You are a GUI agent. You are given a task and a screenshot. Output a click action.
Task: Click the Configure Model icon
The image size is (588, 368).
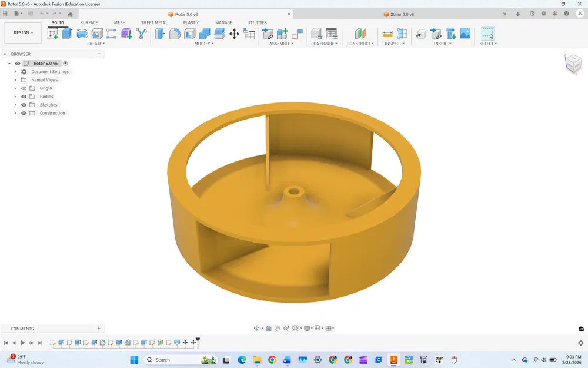(316, 34)
